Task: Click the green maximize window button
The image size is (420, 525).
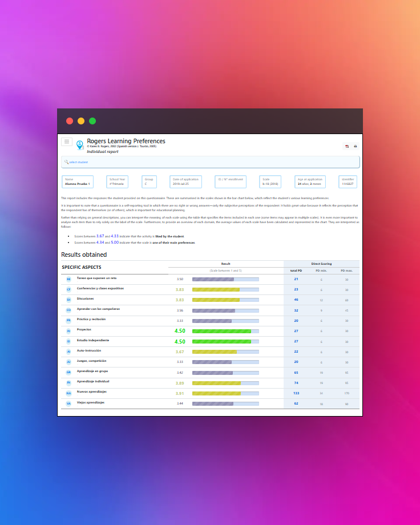Action: pos(92,121)
